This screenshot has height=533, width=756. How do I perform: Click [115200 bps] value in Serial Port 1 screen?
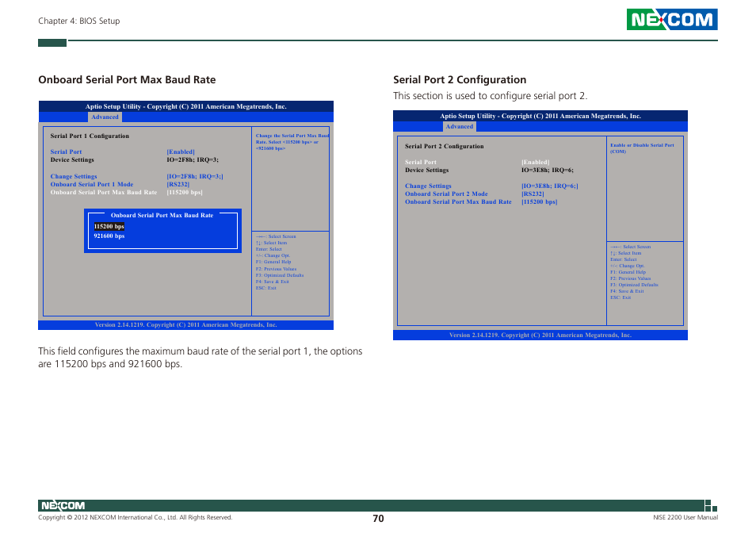click(185, 192)
